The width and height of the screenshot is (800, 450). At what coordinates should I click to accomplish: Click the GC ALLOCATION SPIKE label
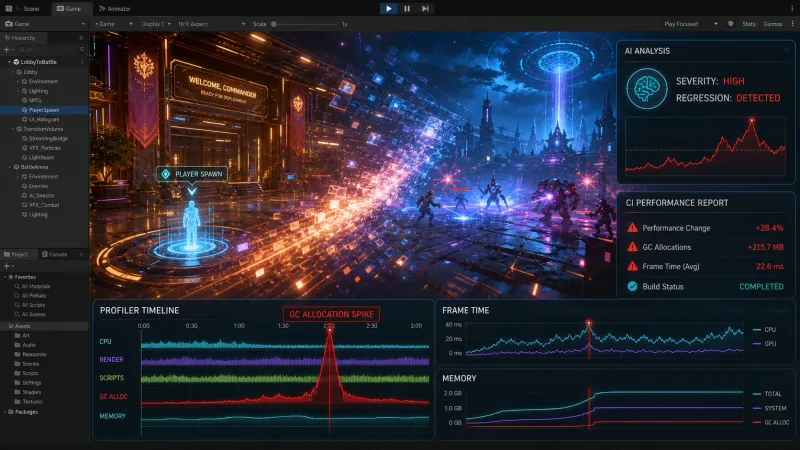click(x=331, y=314)
